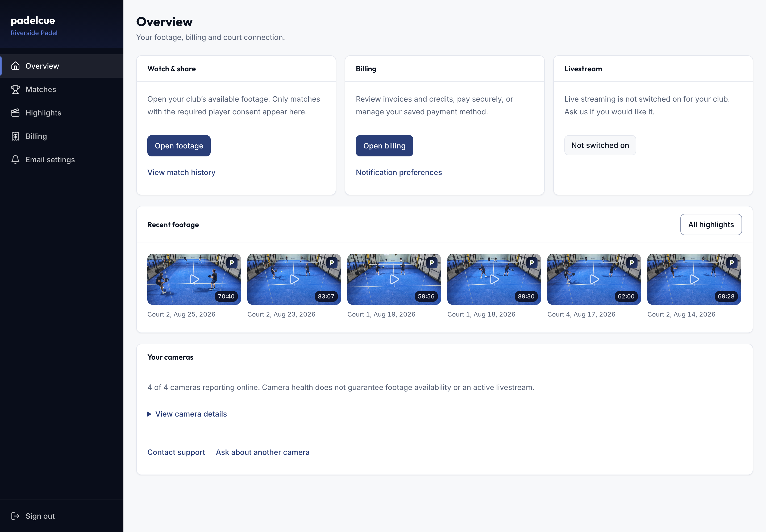Image resolution: width=766 pixels, height=532 pixels.
Task: Click the 62:00 duration label
Action: click(x=626, y=296)
